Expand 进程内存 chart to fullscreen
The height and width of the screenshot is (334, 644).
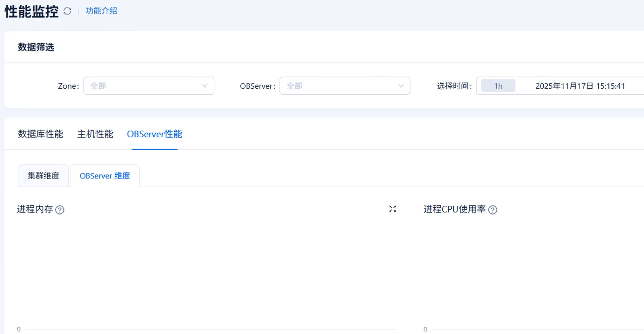click(392, 209)
